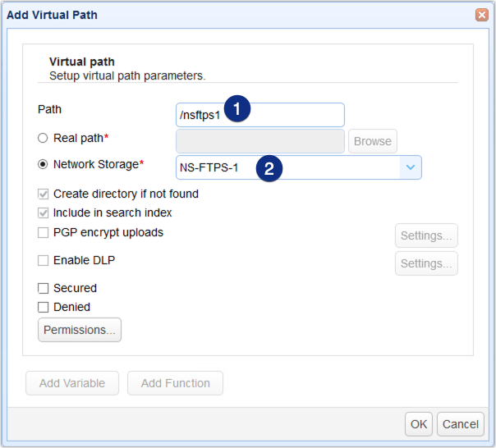This screenshot has height=448, width=496.
Task: Select the Real path radio button
Action: [x=44, y=139]
